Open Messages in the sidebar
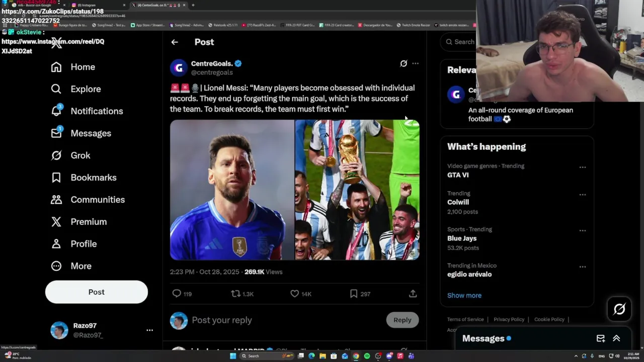This screenshot has height=362, width=644. (x=81, y=133)
